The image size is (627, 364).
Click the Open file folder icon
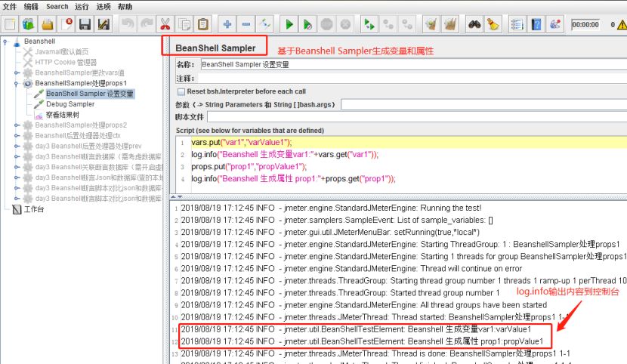[48, 24]
